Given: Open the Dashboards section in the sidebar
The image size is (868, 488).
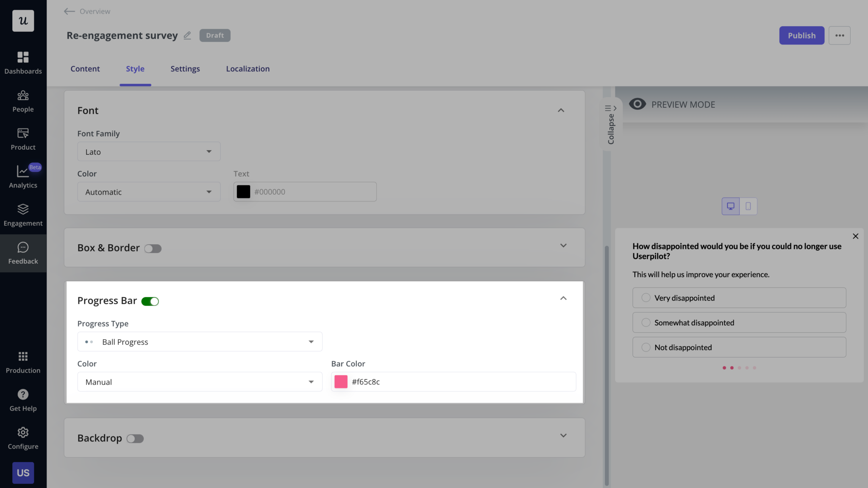Looking at the screenshot, I should tap(23, 62).
